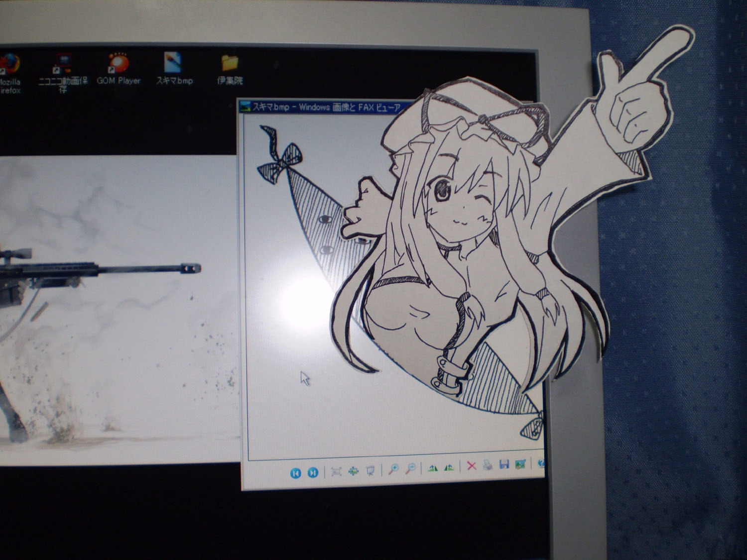The image size is (747, 560).
Task: Print the image using the printer icon
Action: pos(488,465)
